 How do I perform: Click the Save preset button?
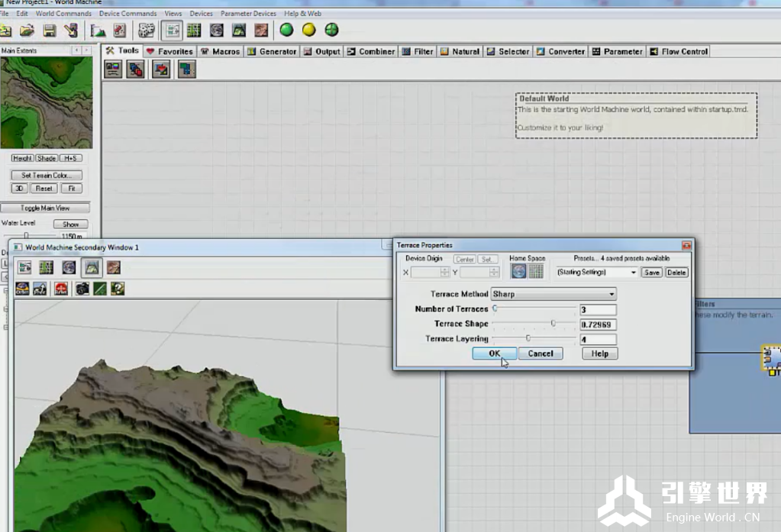tap(651, 272)
